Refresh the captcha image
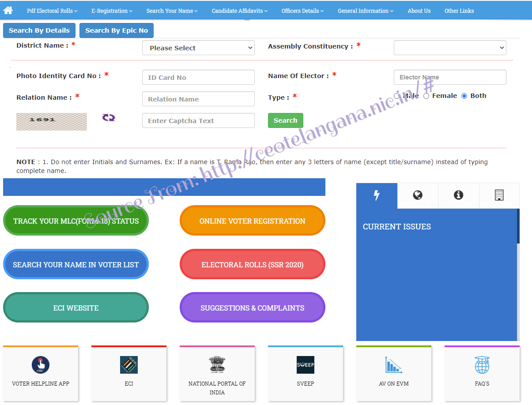532x405 pixels. pos(108,118)
